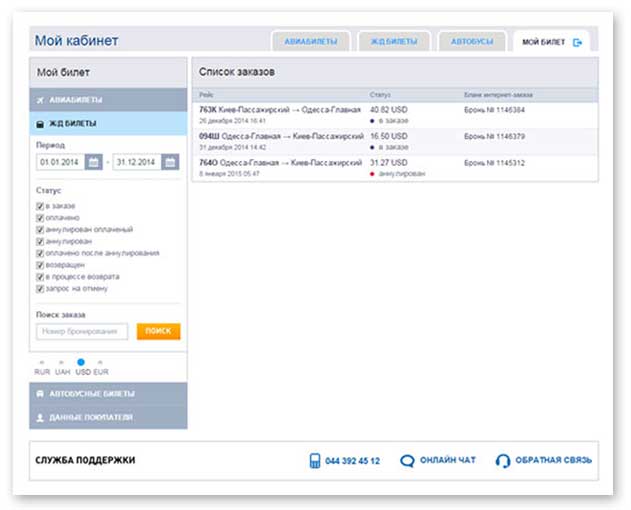The height and width of the screenshot is (510, 631).
Task: Expand the Данные покупателя sidebar section
Action: click(x=109, y=417)
